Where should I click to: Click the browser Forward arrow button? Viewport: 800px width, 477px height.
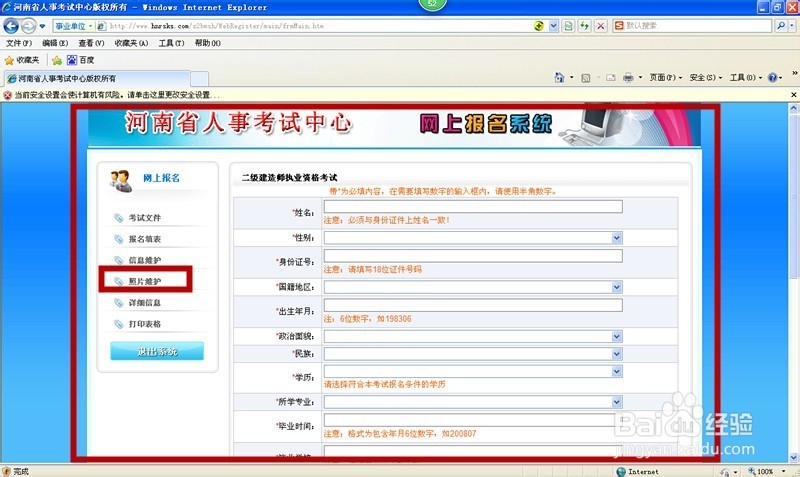29,26
